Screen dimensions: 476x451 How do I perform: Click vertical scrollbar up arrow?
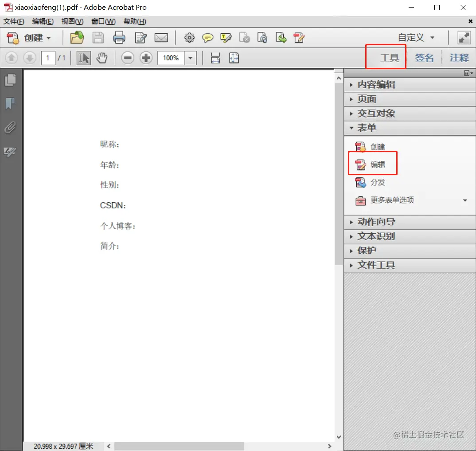pyautogui.click(x=339, y=78)
